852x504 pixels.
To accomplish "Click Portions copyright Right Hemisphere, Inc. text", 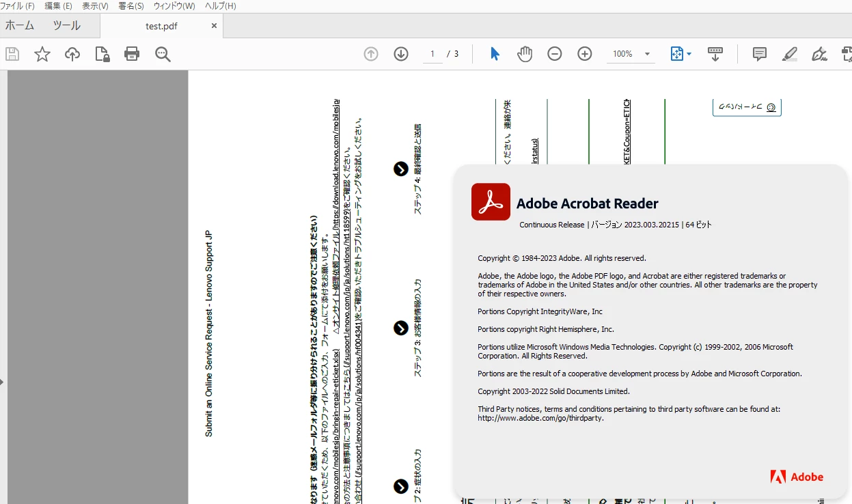I will [x=546, y=329].
